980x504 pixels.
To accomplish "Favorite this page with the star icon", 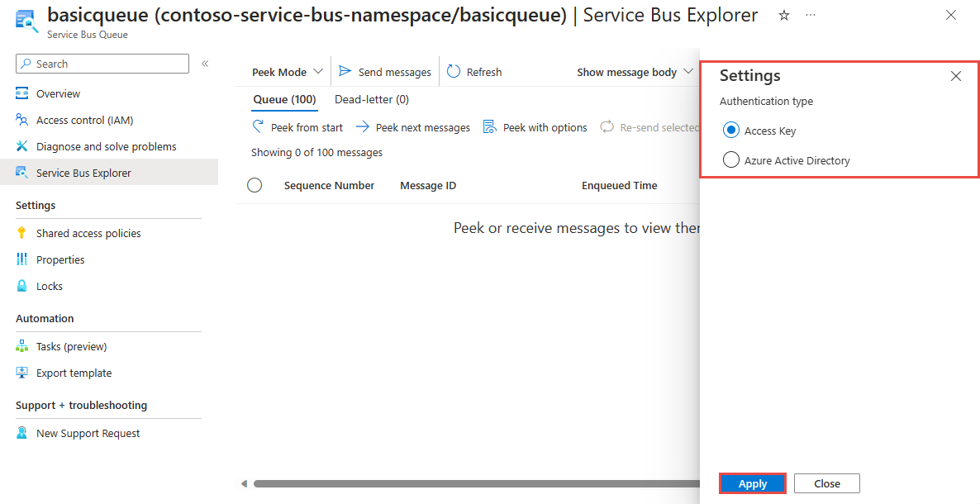I will 783,16.
